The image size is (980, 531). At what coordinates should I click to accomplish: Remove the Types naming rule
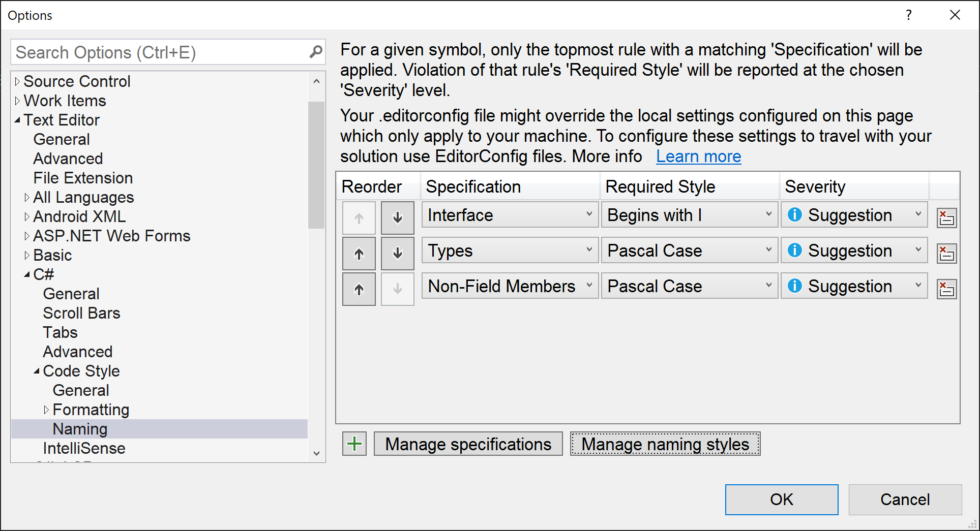[x=946, y=254]
